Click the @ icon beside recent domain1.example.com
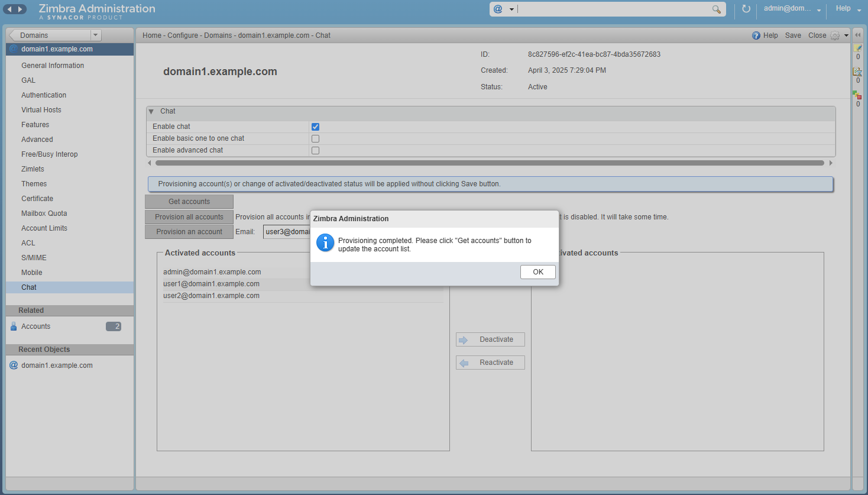Viewport: 868px width, 495px height. pos(14,365)
